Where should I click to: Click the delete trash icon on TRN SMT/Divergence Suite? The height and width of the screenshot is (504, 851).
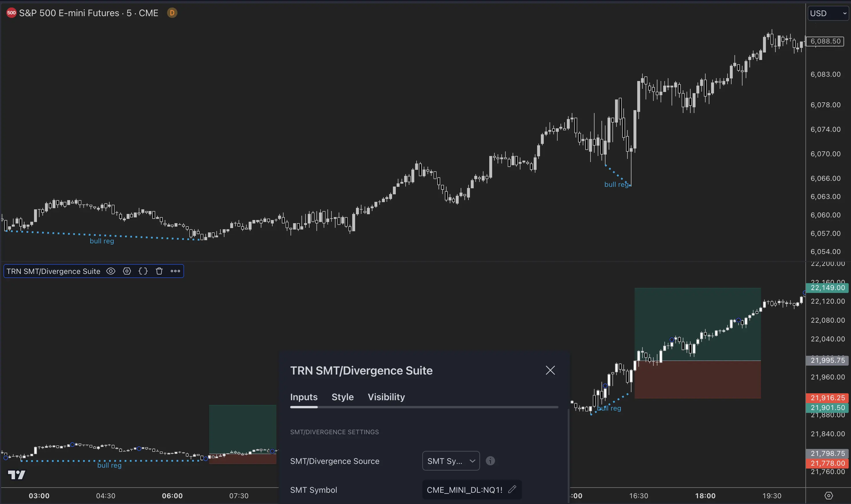(158, 271)
